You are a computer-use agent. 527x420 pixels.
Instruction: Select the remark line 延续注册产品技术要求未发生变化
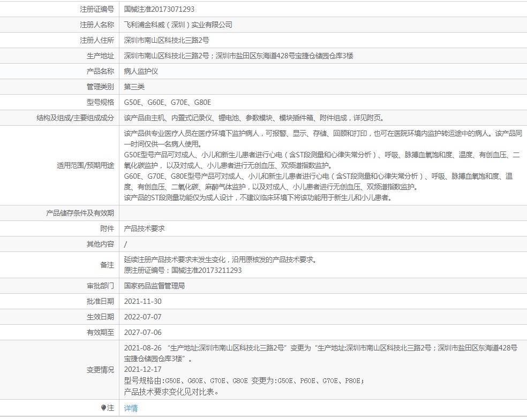220,259
